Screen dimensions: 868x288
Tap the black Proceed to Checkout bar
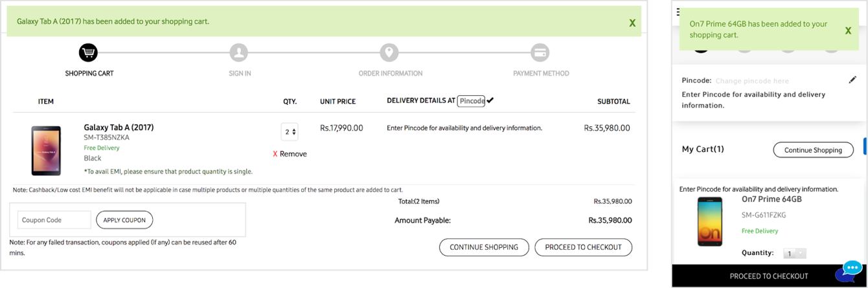click(768, 276)
